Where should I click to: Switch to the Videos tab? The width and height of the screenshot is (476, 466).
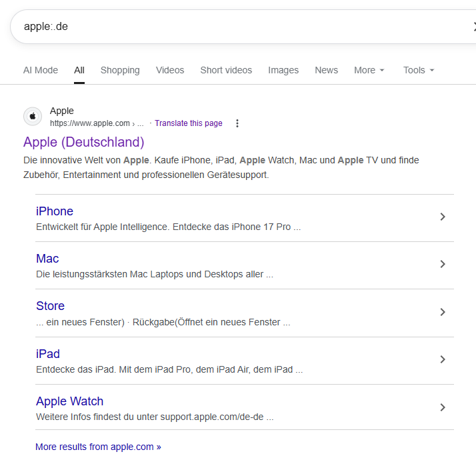pyautogui.click(x=170, y=70)
